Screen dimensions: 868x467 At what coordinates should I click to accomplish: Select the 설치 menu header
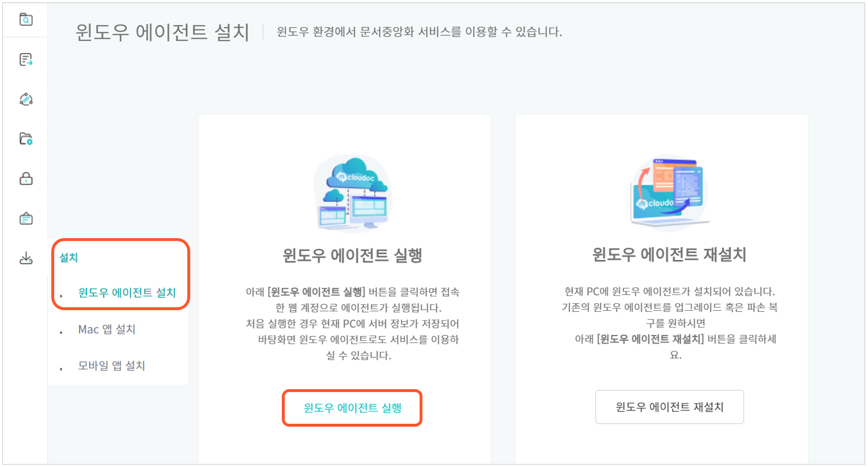click(69, 258)
